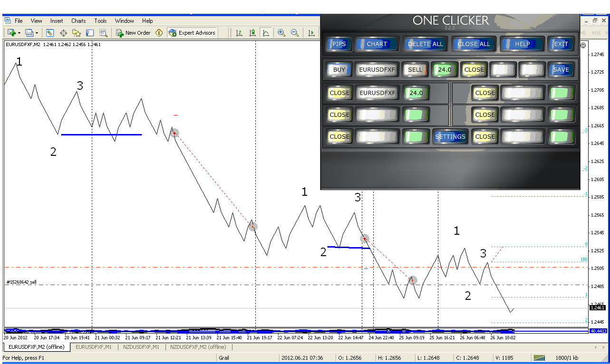Viewport: 610px width, 364px height.
Task: Click the CLOSE ALL button
Action: point(474,44)
